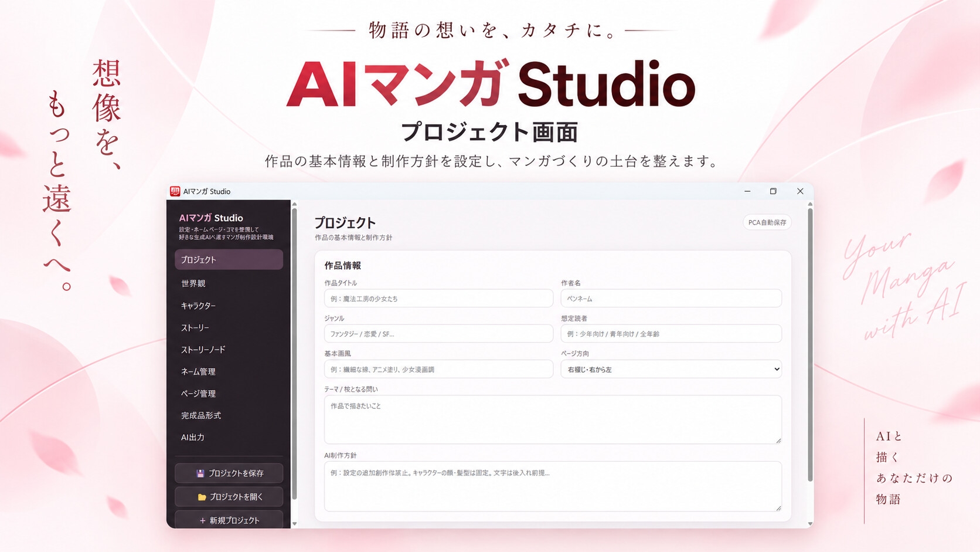This screenshot has width=980, height=552.
Task: Focus the 基本画風 text field
Action: click(x=438, y=369)
